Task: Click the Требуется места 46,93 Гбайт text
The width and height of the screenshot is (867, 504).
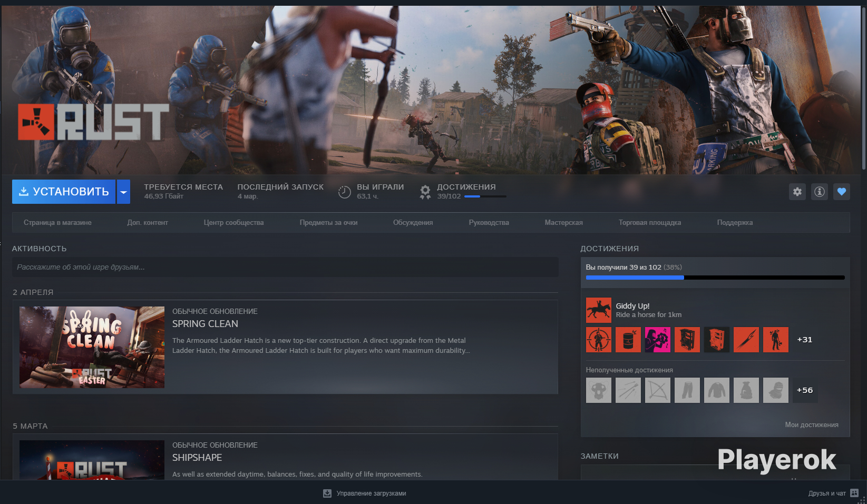Action: (x=183, y=191)
